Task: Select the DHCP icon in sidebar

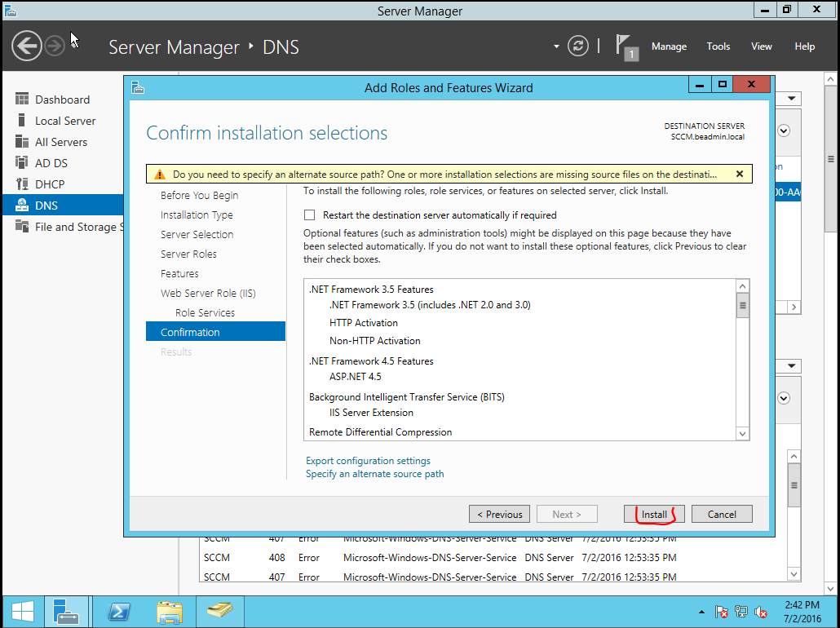Action: pyautogui.click(x=22, y=184)
